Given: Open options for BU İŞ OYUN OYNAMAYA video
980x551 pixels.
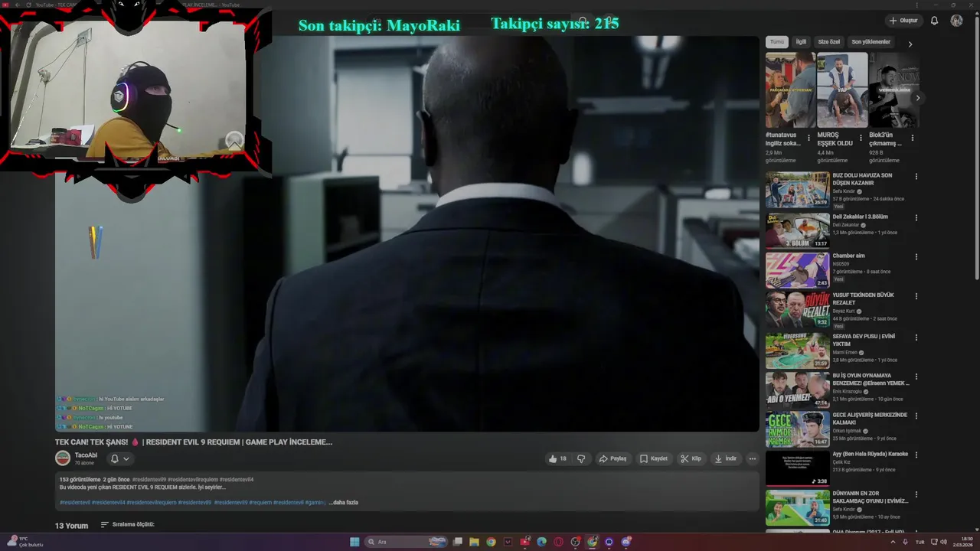Looking at the screenshot, I should tap(916, 377).
